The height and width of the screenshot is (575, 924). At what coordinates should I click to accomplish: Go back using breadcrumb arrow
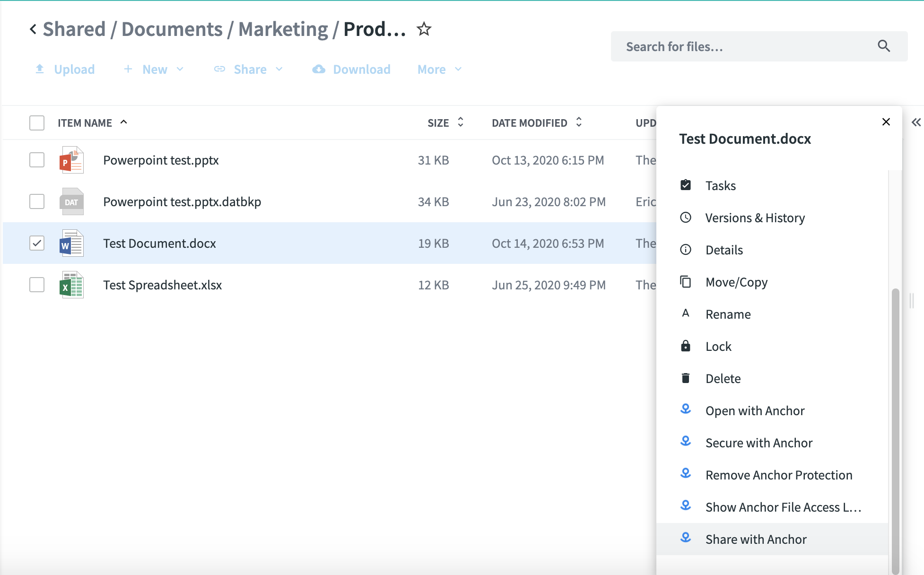pyautogui.click(x=33, y=29)
